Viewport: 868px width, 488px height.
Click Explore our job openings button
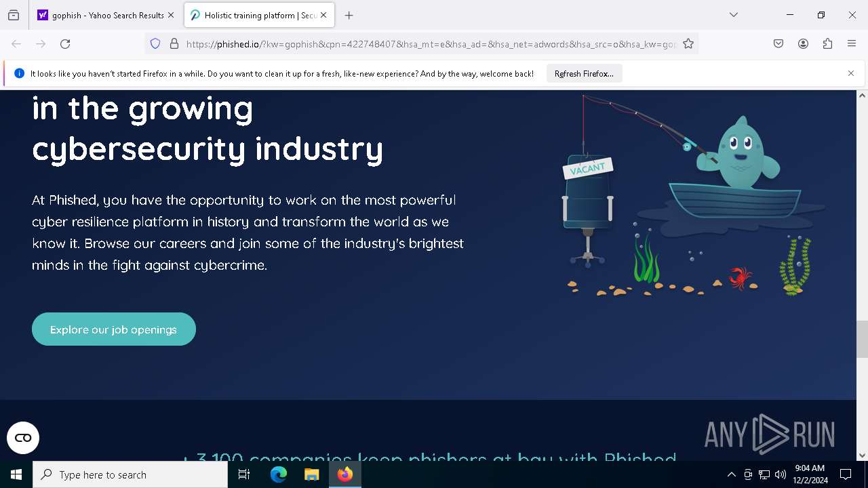point(114,329)
